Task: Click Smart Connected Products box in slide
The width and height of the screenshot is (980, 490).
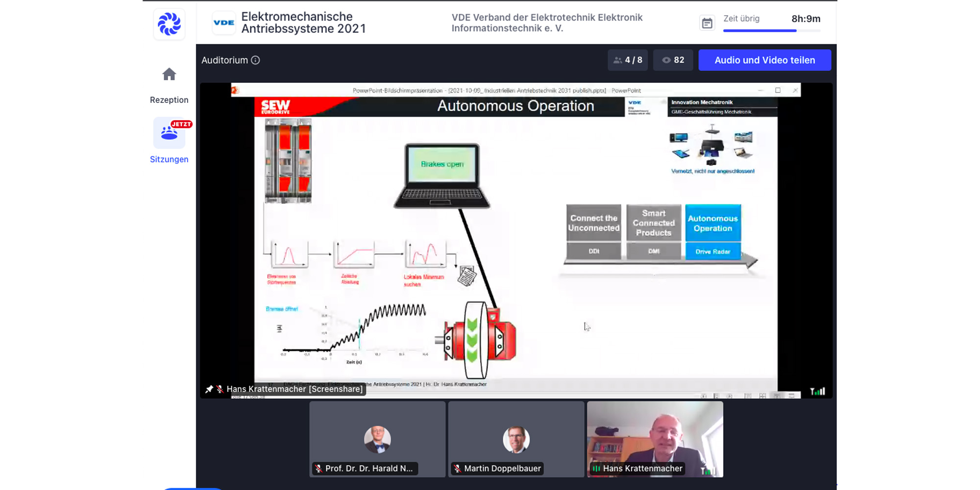Action: (654, 223)
